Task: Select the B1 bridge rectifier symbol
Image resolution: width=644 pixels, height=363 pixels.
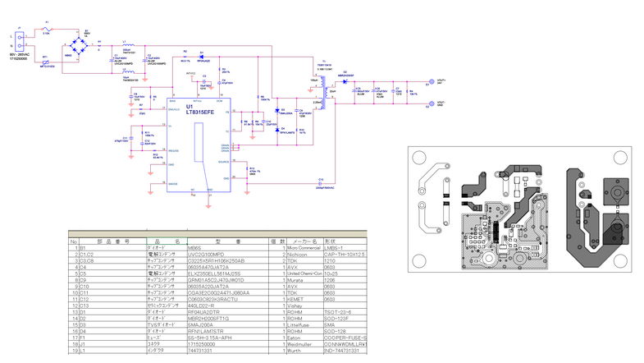Action: click(x=79, y=41)
